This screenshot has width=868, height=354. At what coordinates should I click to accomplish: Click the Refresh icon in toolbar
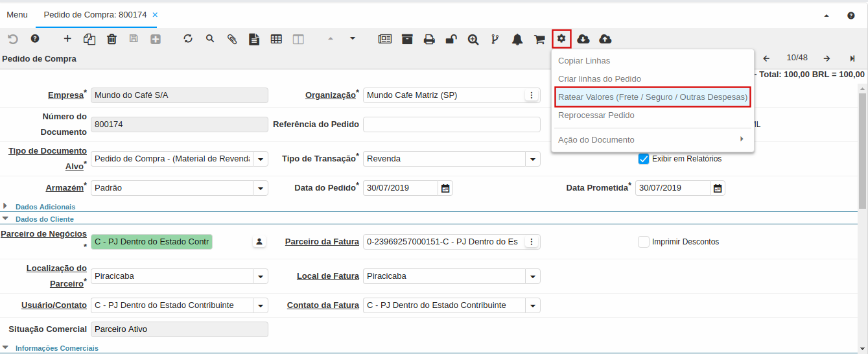click(x=188, y=39)
